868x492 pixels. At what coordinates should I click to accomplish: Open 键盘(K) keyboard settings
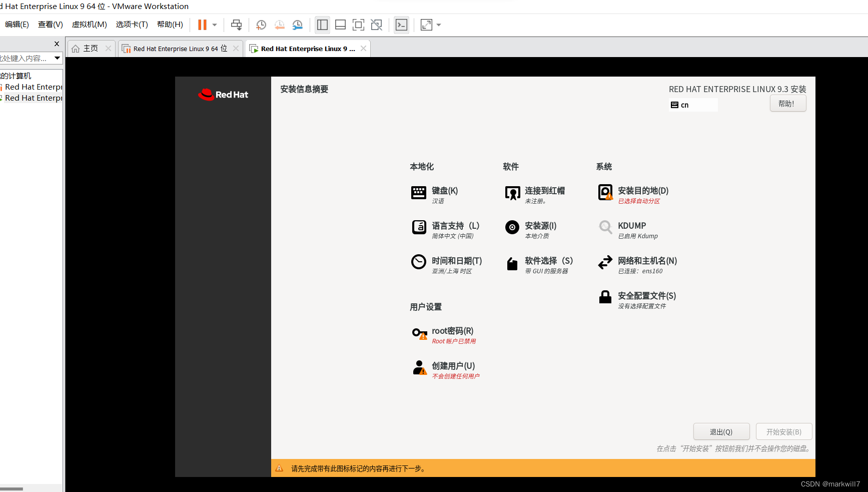(x=435, y=195)
